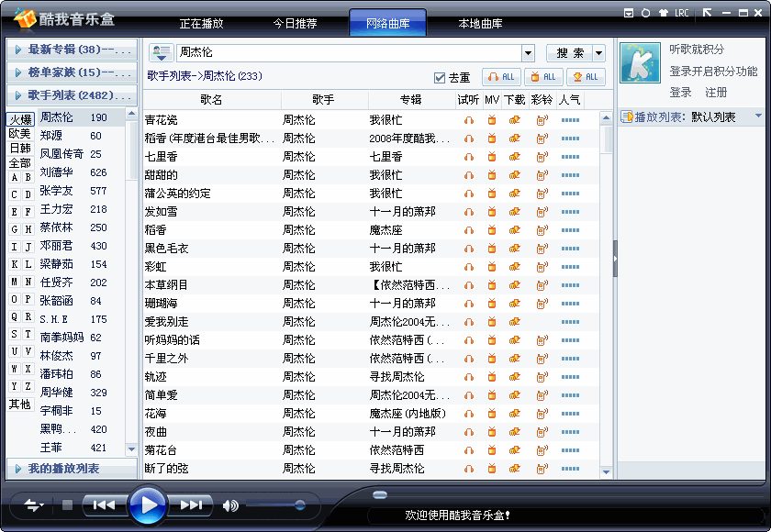Viewport: 771px width, 532px height.
Task: Expand 我的播放列表 panel
Action: click(72, 469)
